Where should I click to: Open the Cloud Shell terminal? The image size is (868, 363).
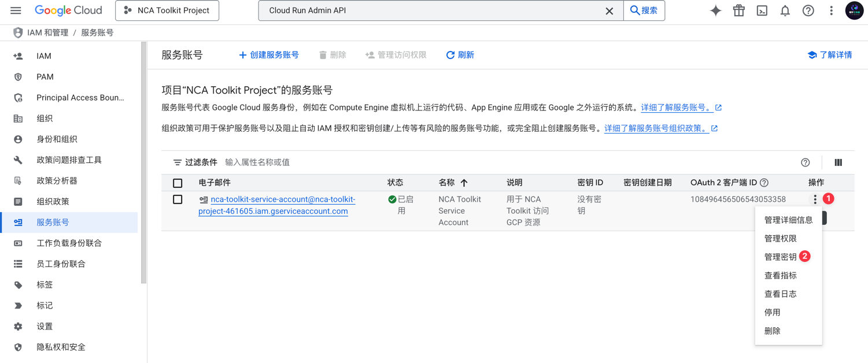(762, 10)
